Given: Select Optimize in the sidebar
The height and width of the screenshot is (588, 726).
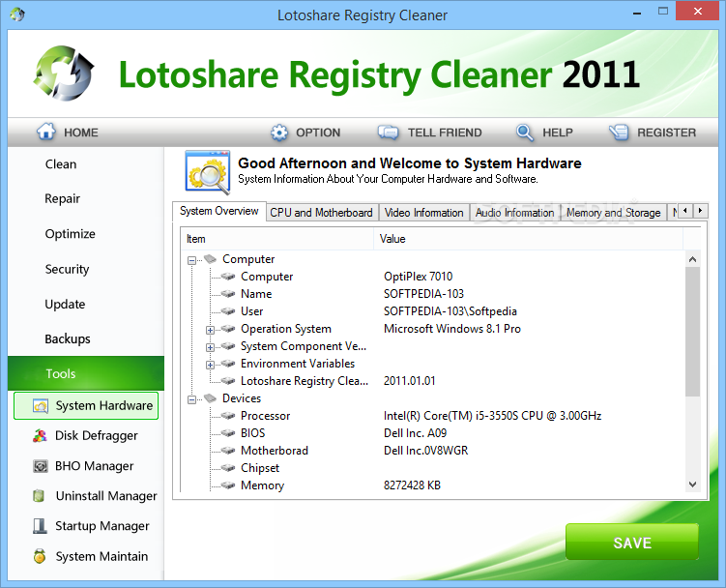Looking at the screenshot, I should [70, 234].
